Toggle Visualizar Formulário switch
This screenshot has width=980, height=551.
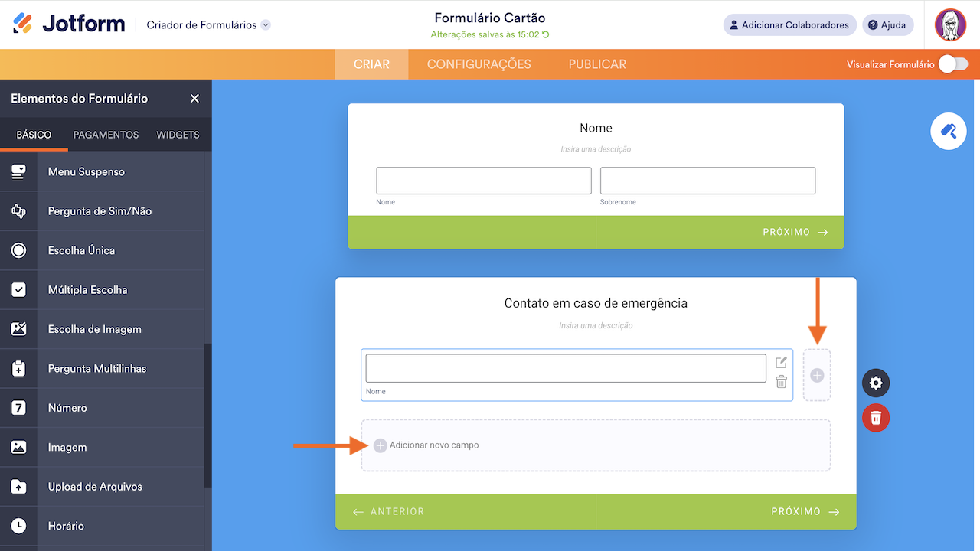953,64
